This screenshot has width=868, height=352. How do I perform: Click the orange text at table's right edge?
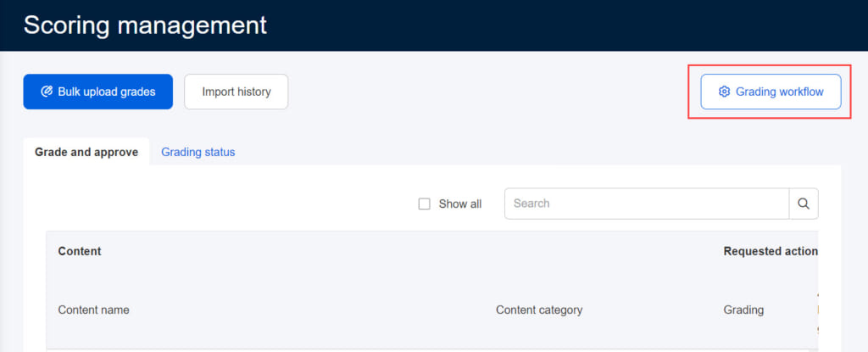tap(818, 310)
